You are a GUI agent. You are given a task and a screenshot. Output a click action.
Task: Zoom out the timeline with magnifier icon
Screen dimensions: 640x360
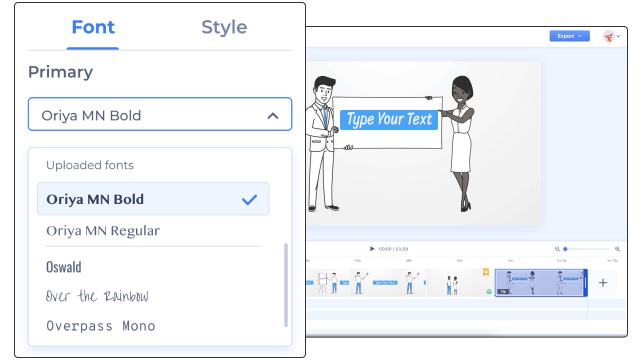557,249
